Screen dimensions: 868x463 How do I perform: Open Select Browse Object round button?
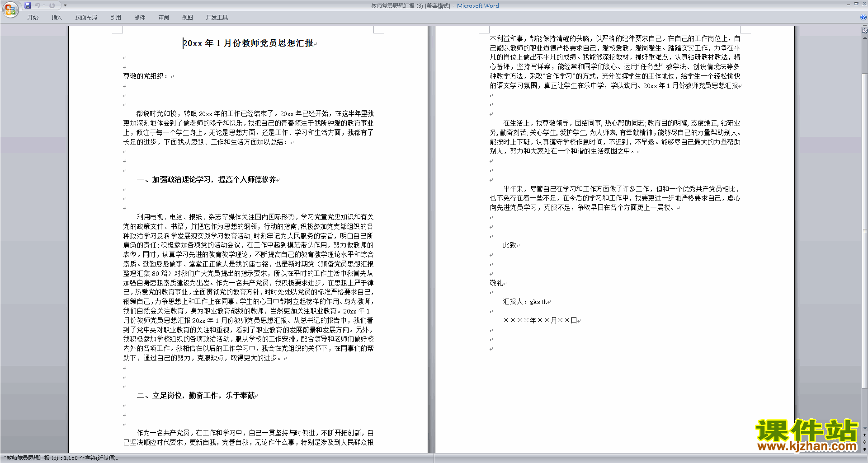864,442
